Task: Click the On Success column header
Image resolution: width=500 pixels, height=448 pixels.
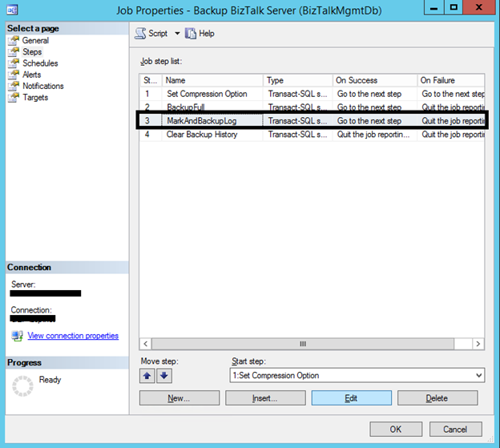Action: (x=375, y=80)
